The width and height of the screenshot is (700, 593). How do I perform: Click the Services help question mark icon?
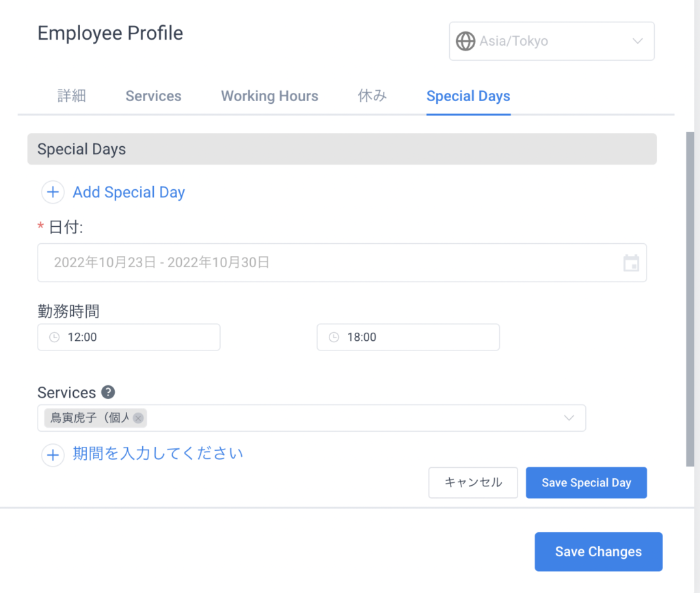(x=108, y=392)
